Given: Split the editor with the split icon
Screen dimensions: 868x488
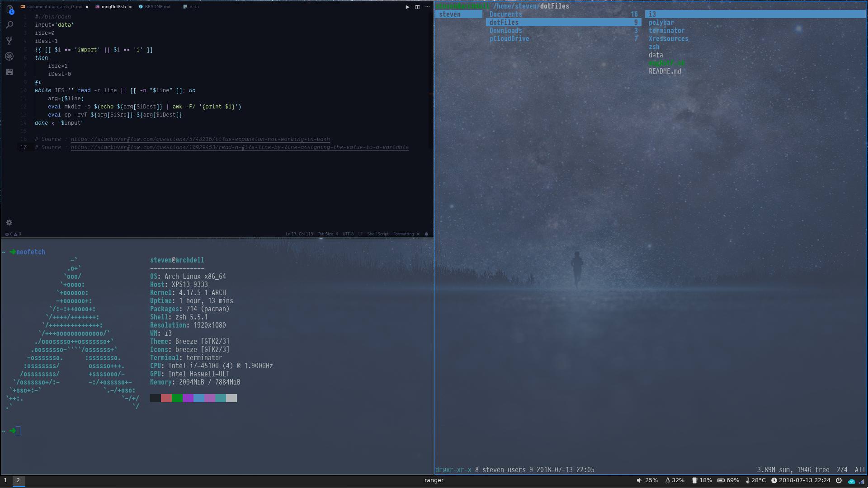Looking at the screenshot, I should (417, 7).
